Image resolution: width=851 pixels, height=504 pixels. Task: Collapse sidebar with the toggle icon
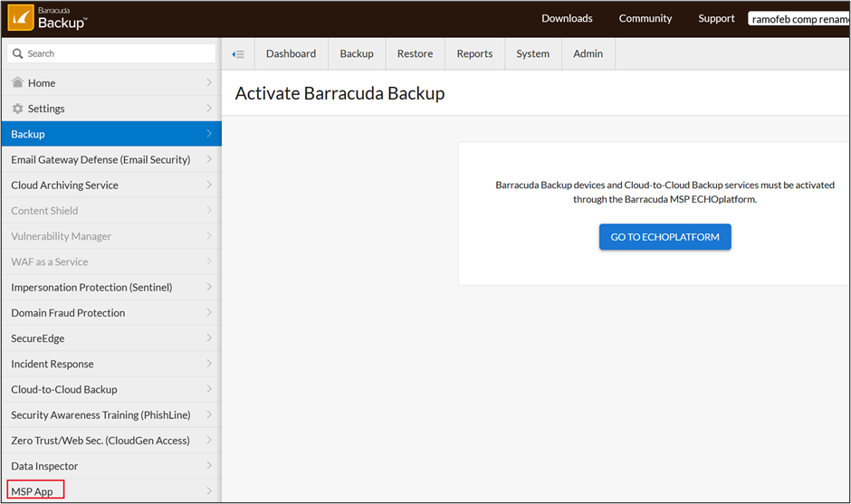(x=238, y=54)
